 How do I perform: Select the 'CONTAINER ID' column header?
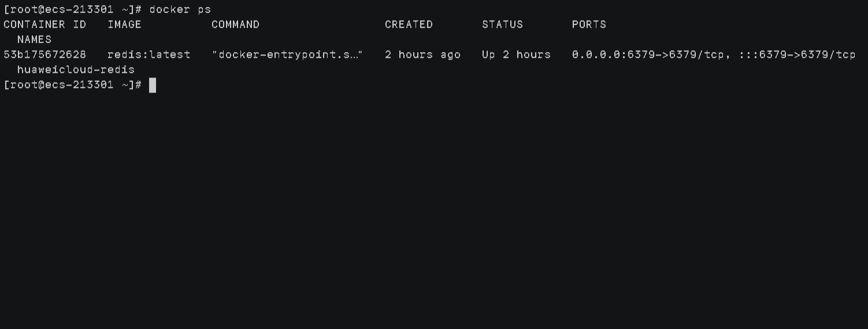[x=45, y=24]
